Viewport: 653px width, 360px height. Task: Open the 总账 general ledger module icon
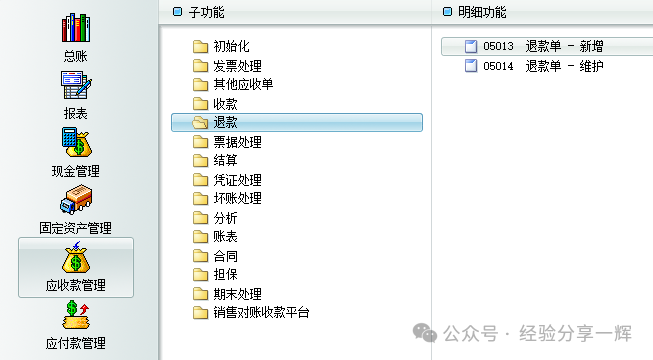(x=76, y=28)
